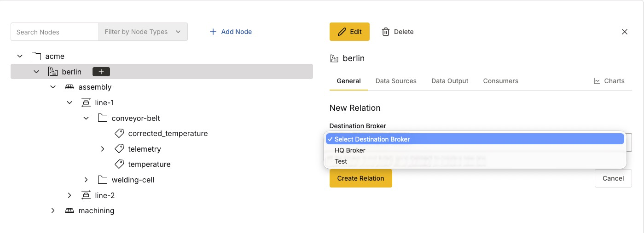
Task: Select the conveyor-belt tree item label
Action: (x=136, y=118)
